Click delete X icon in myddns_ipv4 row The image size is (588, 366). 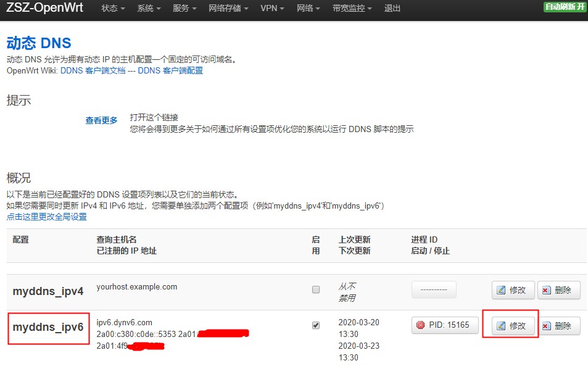(x=546, y=290)
